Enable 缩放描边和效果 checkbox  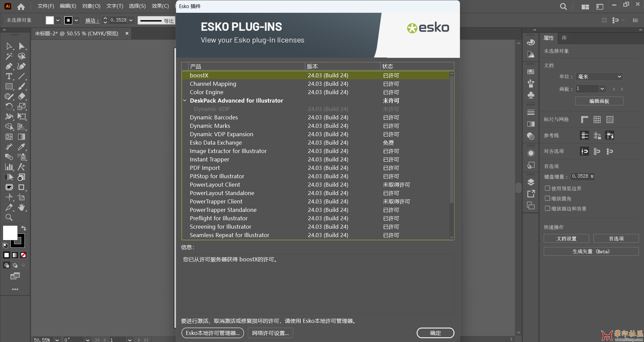tap(548, 208)
